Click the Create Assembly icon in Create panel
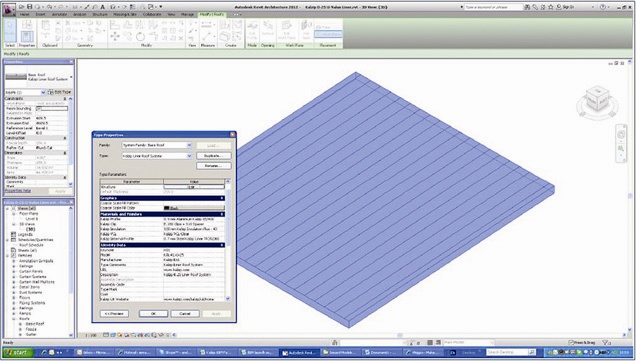The height and width of the screenshot is (361, 636). 225,26
